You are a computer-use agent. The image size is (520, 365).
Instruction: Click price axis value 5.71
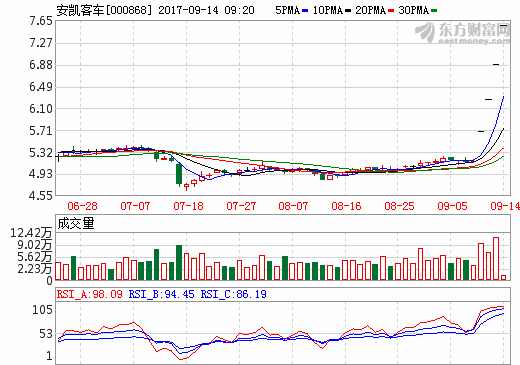tap(41, 131)
